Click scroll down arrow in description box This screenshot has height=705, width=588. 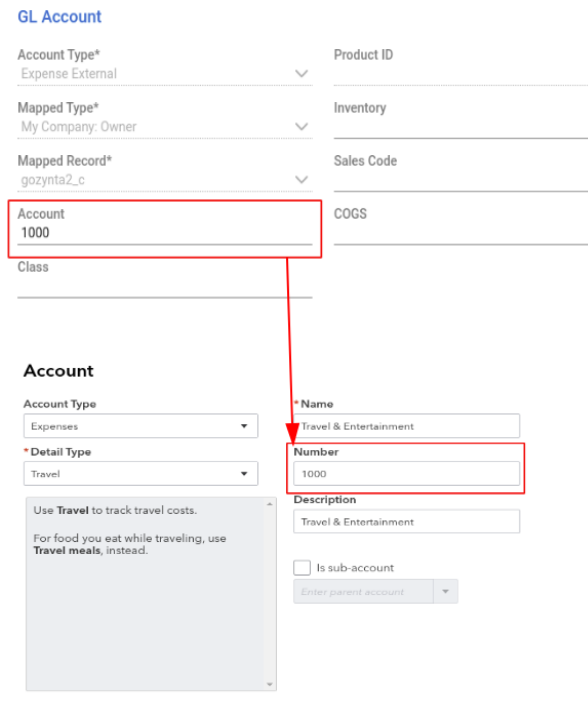(x=270, y=684)
